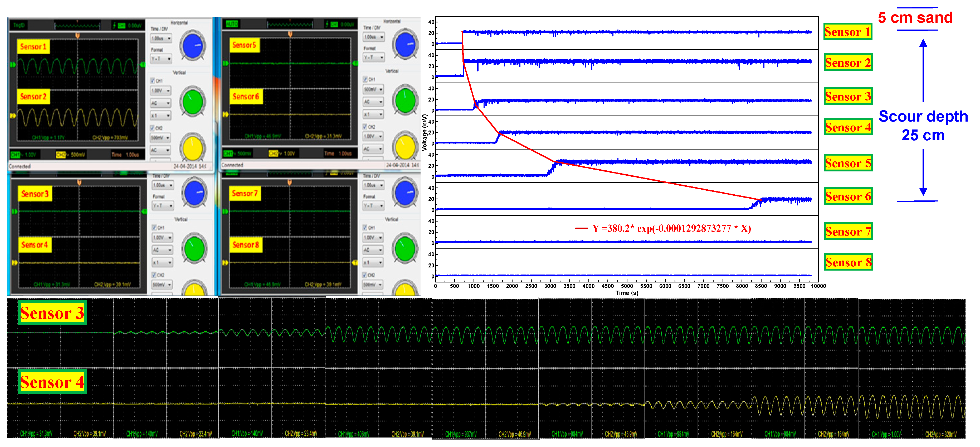Click CH1 1.00V status label under Sensor 2
Image resolution: width=980 pixels, height=447 pixels.
pyautogui.click(x=24, y=155)
